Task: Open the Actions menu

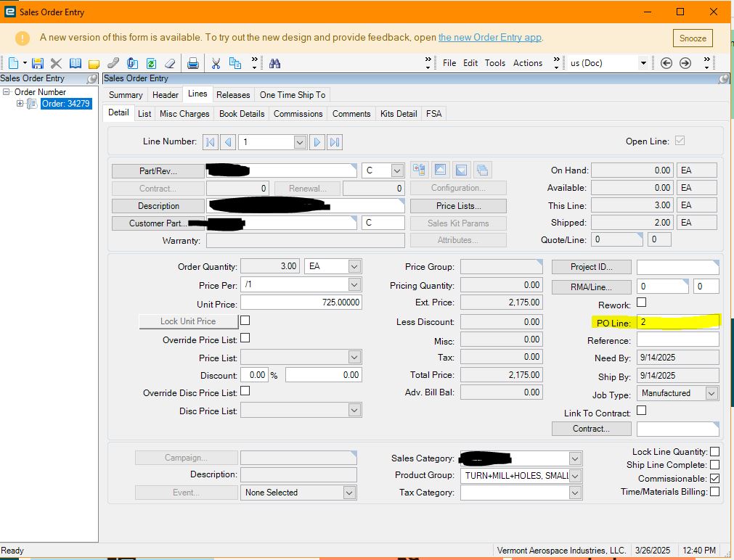Action: click(x=528, y=62)
